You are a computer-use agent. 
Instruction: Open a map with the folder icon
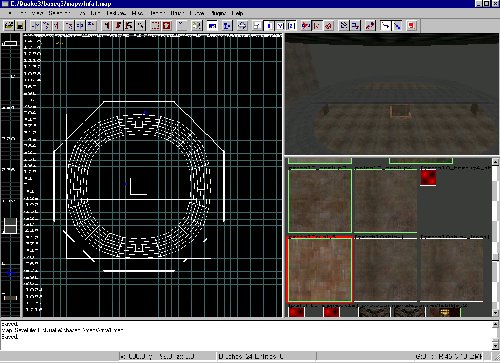click(x=9, y=26)
